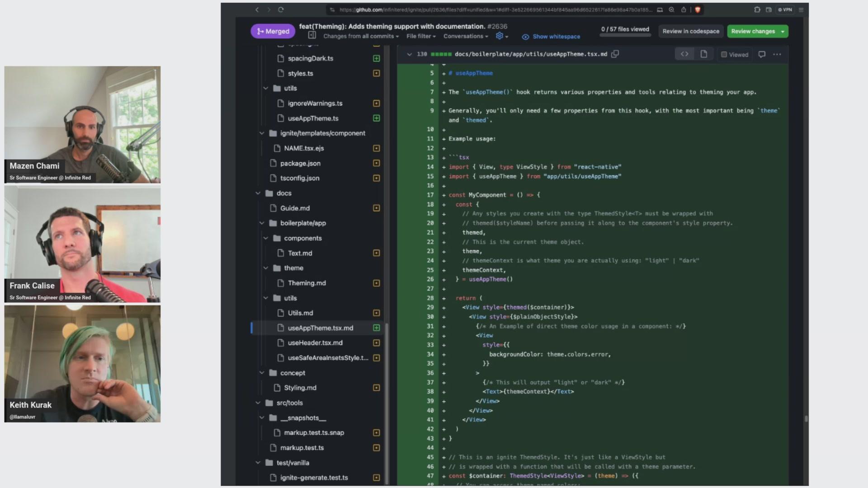Open the browser hamburger menu
Viewport: 868px width, 488px height.
(x=801, y=9)
